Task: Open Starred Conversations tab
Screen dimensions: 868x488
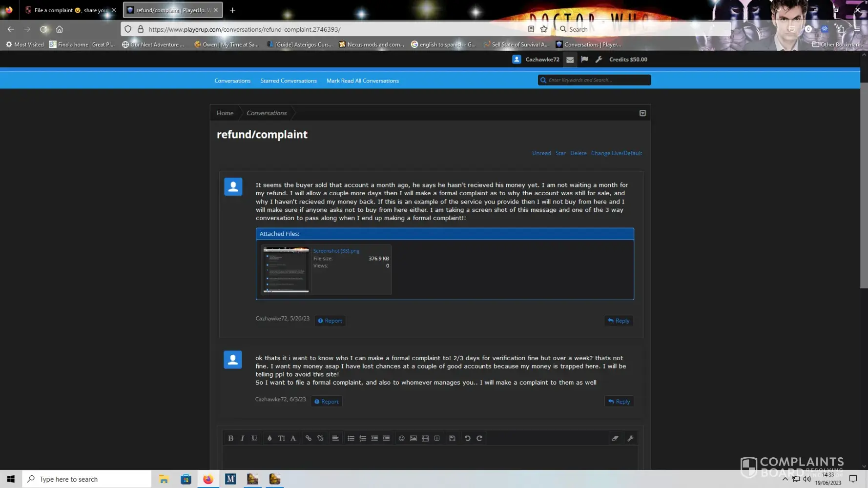Action: click(x=289, y=81)
